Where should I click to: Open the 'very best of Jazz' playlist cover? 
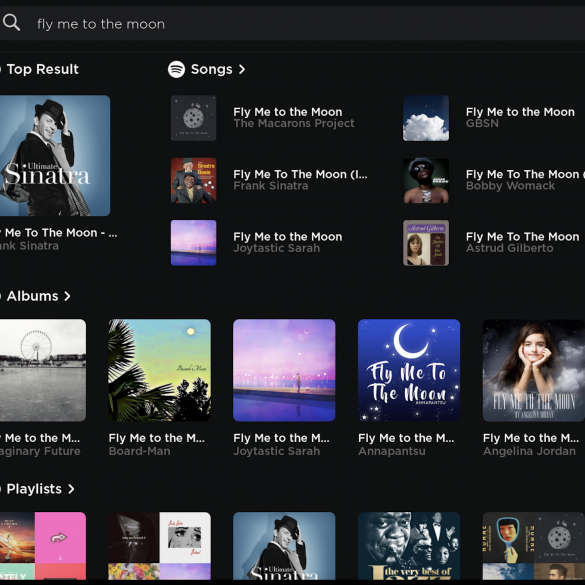[x=409, y=546]
